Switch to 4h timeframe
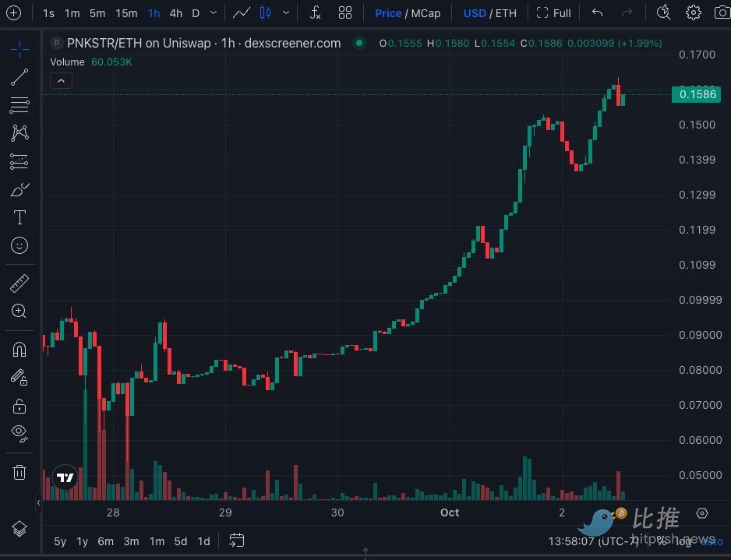 tap(176, 13)
